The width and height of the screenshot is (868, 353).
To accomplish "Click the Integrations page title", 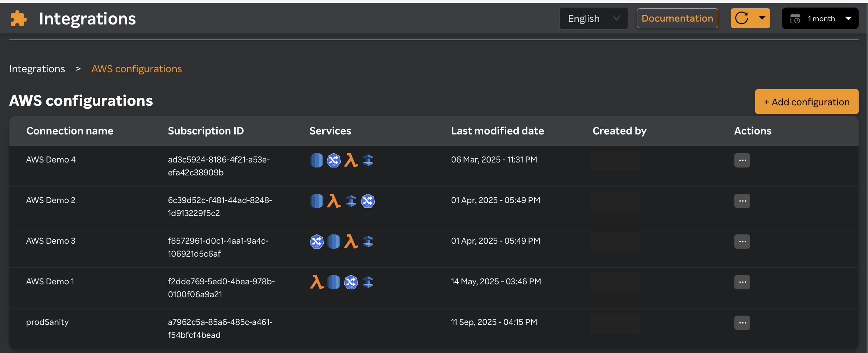I will 87,18.
